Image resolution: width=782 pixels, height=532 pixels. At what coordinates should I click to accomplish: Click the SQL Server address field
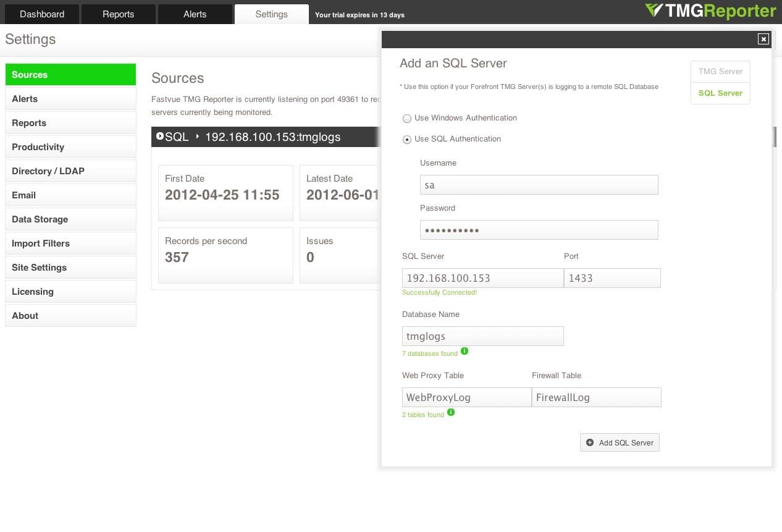click(482, 278)
